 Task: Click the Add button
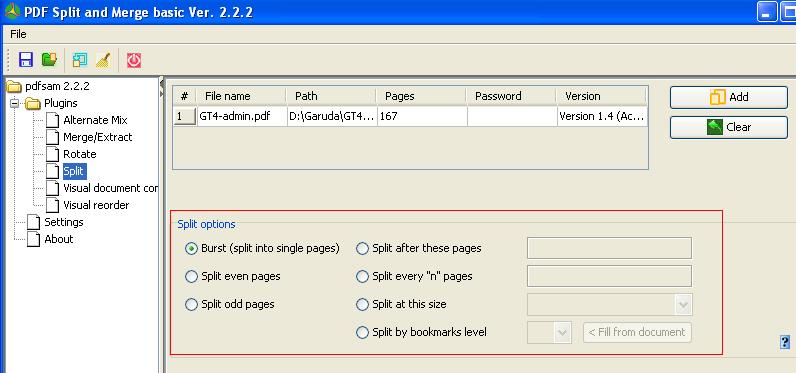(x=728, y=97)
